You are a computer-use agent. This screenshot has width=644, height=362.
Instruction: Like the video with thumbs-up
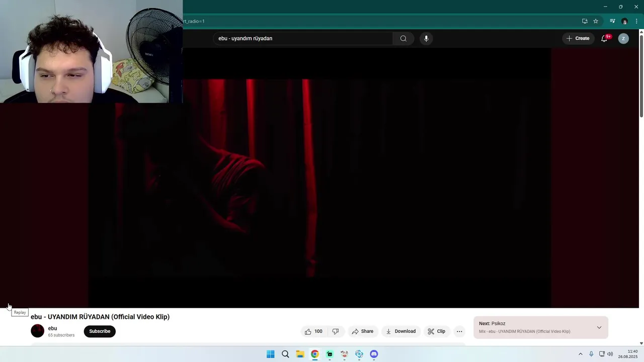[313, 331]
